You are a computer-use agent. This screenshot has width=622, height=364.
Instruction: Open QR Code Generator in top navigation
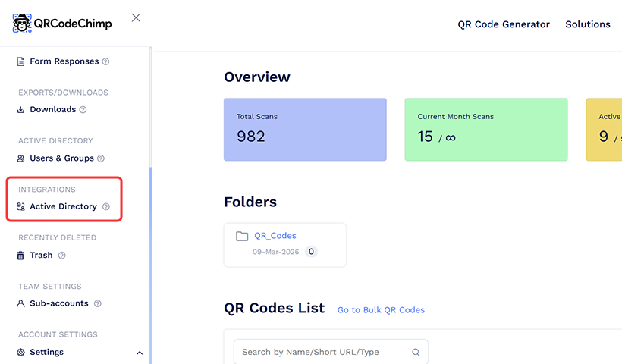pos(504,24)
